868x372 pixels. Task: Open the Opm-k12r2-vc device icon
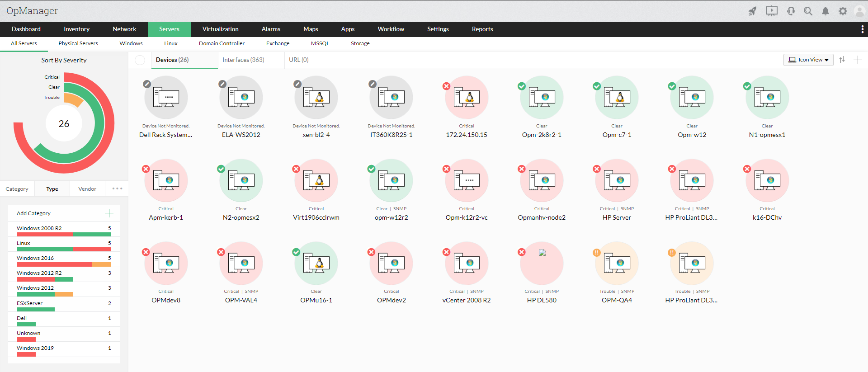coord(467,180)
